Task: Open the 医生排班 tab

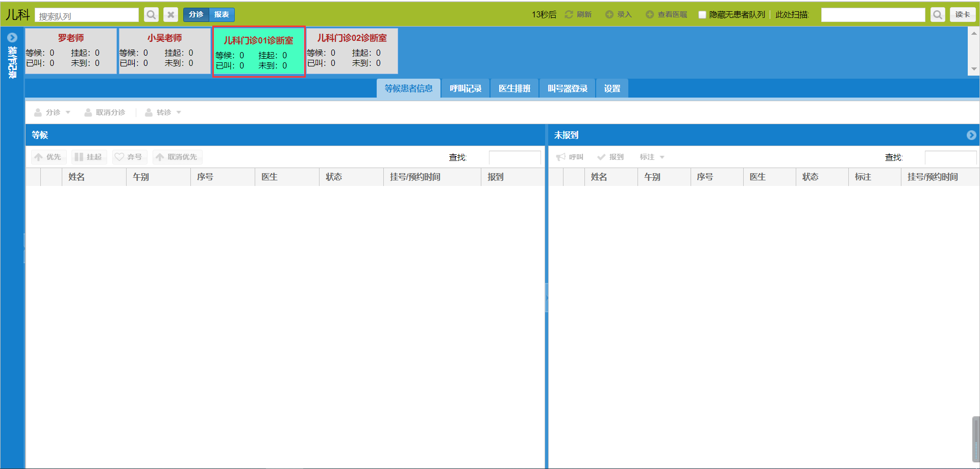Action: [x=514, y=88]
